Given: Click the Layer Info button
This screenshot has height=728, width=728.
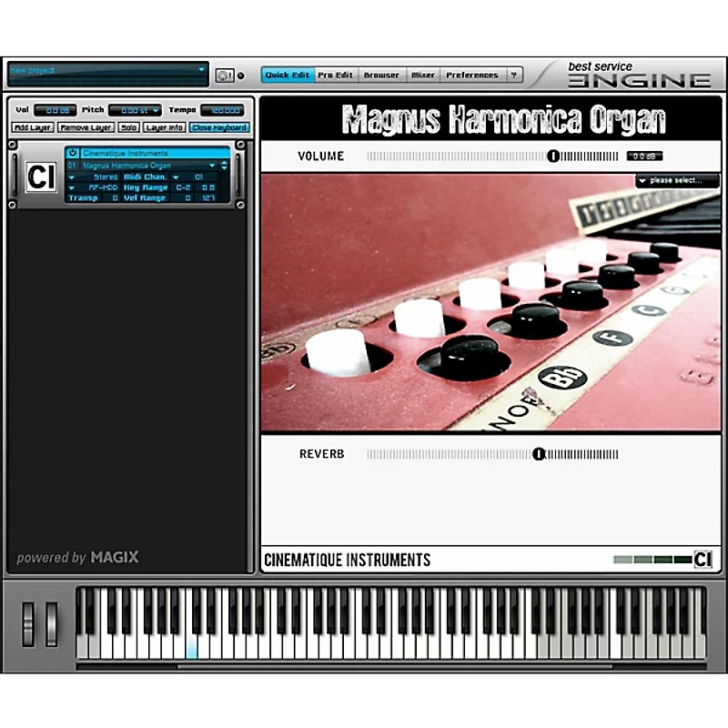Looking at the screenshot, I should [x=165, y=127].
